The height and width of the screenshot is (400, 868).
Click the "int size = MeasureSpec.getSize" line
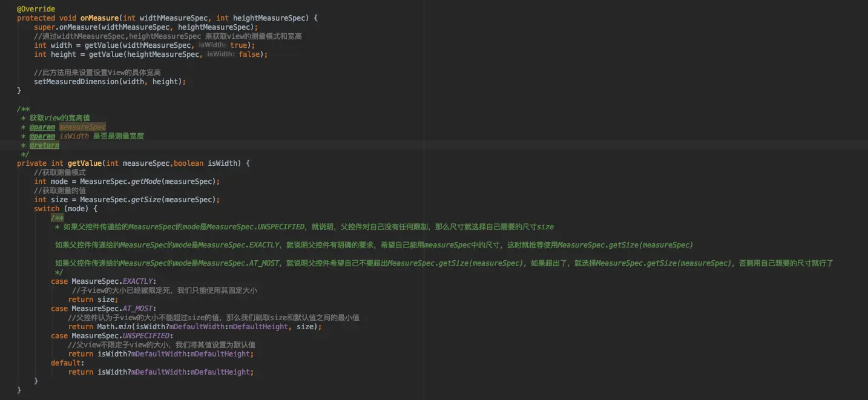point(127,200)
